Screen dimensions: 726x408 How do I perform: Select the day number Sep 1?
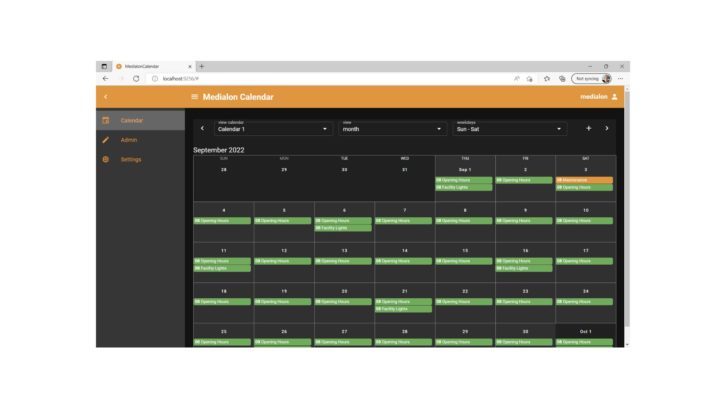coord(465,169)
